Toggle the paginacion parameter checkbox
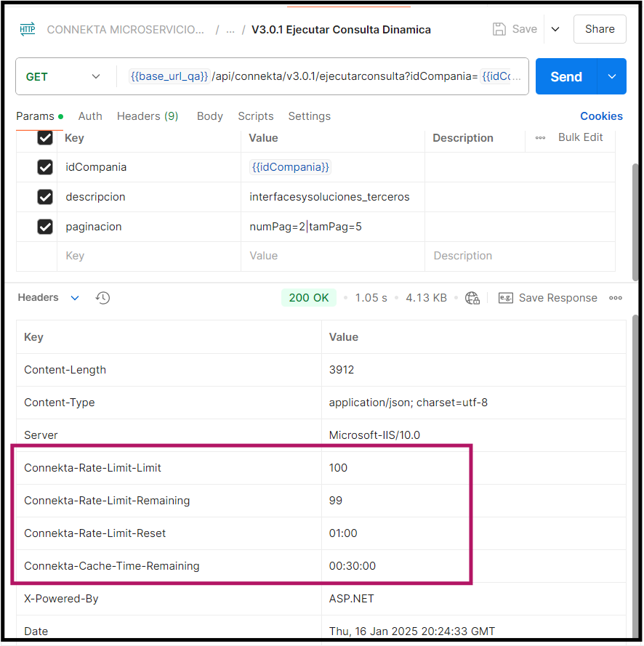 point(45,227)
